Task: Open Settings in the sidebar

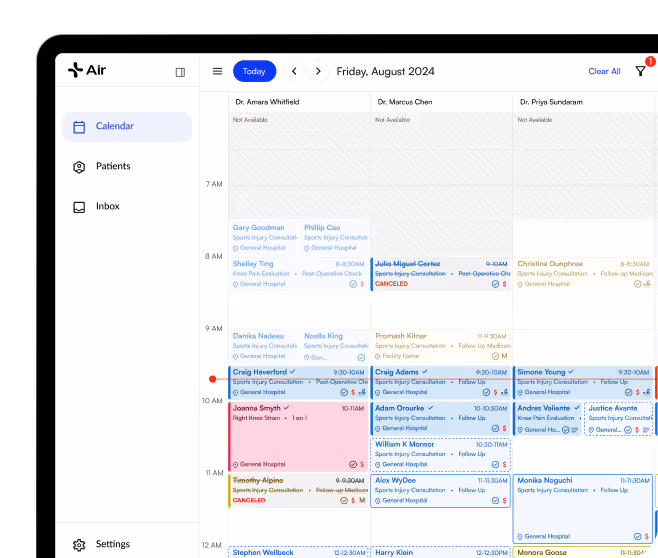Action: [x=127, y=544]
